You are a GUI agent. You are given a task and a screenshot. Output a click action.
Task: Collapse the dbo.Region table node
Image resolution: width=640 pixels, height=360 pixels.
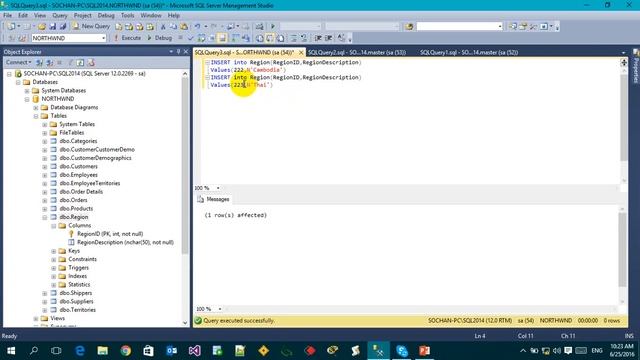45,217
